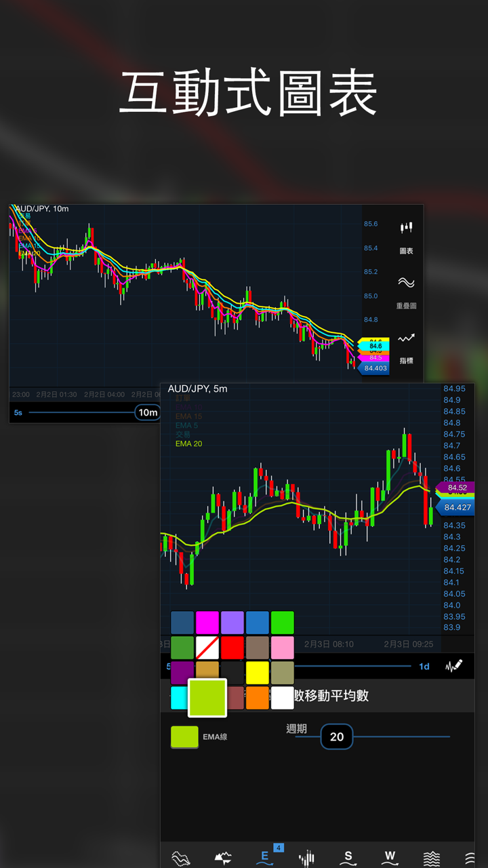488x868 pixels.
Task: Pick the red color swatch
Action: 232,648
